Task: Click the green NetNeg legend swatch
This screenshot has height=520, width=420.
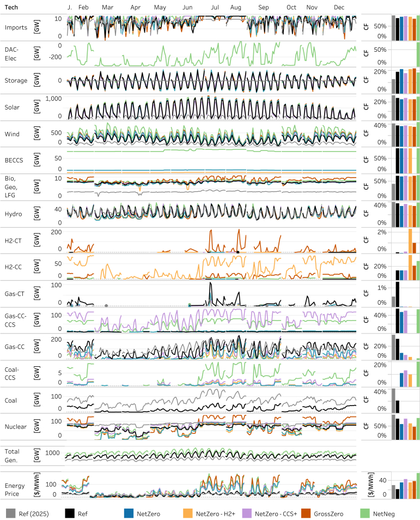Action: [x=364, y=513]
